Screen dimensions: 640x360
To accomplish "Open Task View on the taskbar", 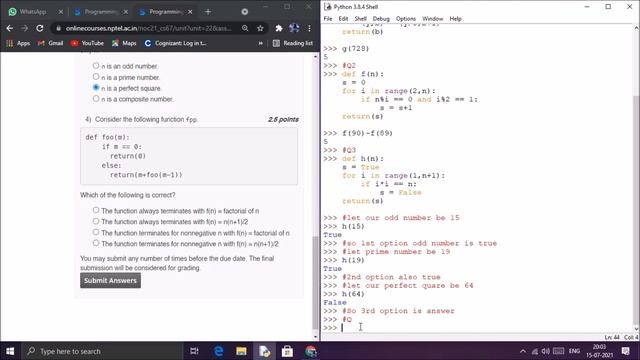I will [194, 351].
